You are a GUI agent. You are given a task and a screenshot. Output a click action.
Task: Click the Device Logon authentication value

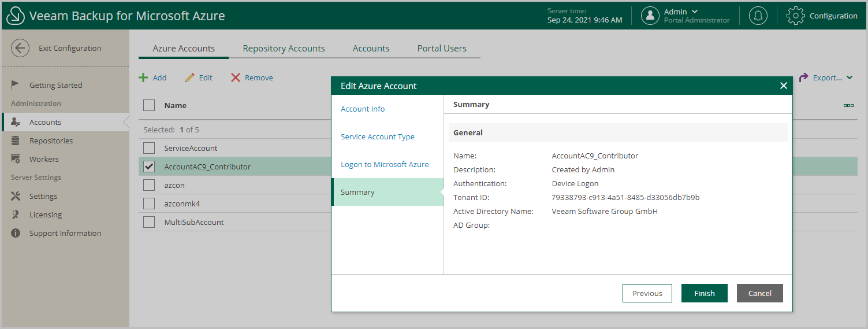pos(575,183)
